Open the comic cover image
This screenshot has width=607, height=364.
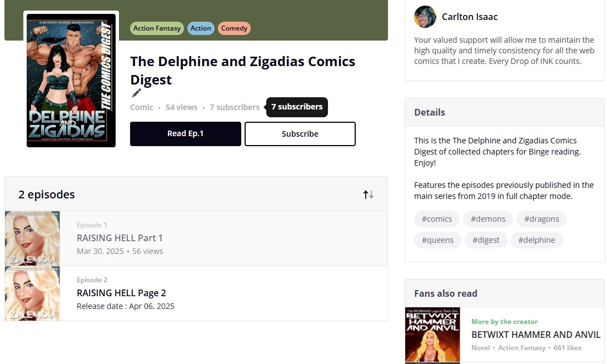71,81
